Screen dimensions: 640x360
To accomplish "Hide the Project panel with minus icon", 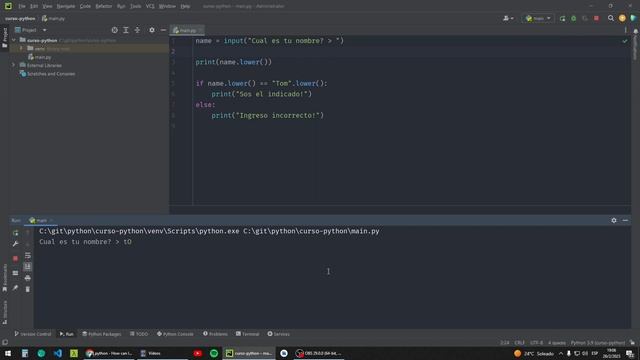I will 163,30.
